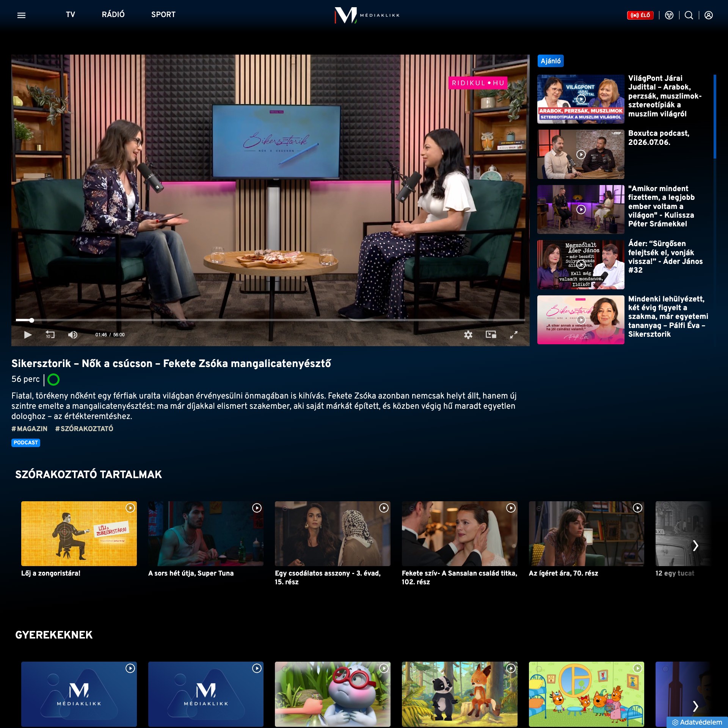The image size is (728, 728).
Task: Enter fullscreen video mode
Action: click(513, 335)
